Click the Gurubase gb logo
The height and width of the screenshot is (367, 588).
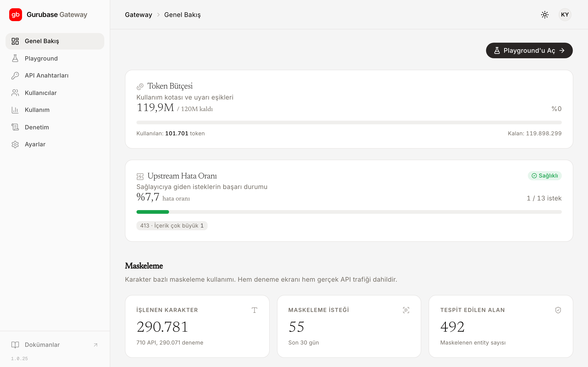[16, 14]
